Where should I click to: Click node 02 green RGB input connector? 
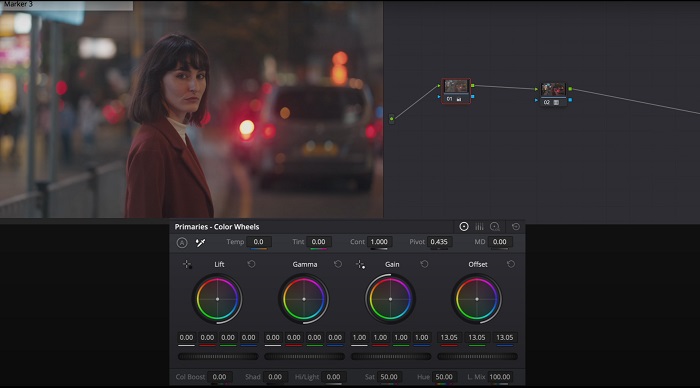tap(536, 89)
